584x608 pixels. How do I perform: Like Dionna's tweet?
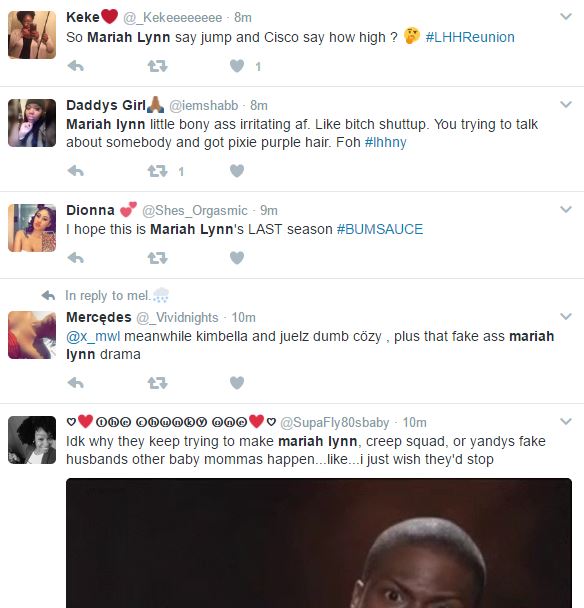237,258
